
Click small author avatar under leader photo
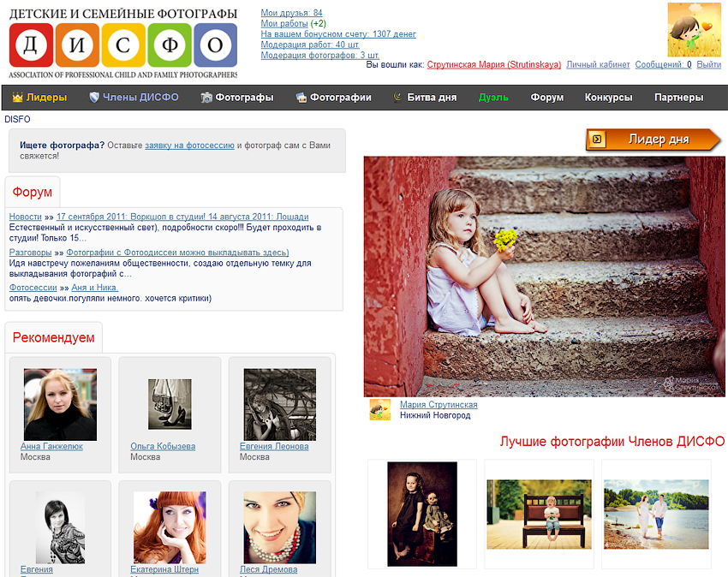[379, 409]
